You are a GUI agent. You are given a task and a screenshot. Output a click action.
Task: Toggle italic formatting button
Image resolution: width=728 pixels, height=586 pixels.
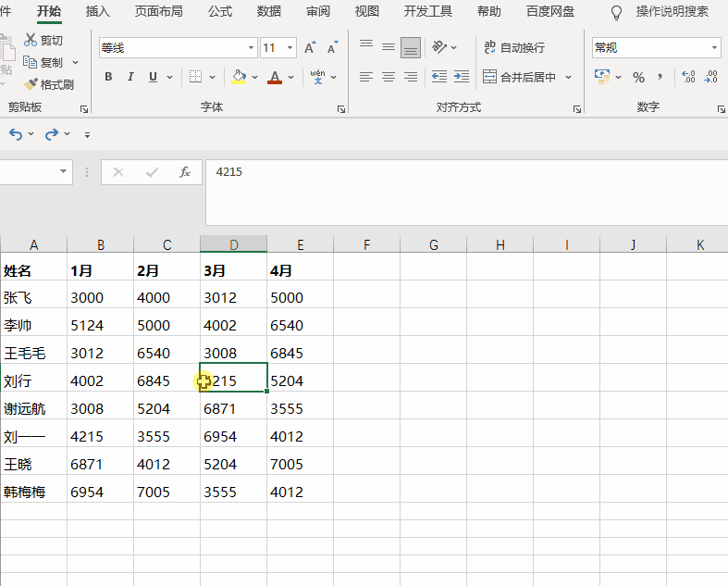pos(130,77)
